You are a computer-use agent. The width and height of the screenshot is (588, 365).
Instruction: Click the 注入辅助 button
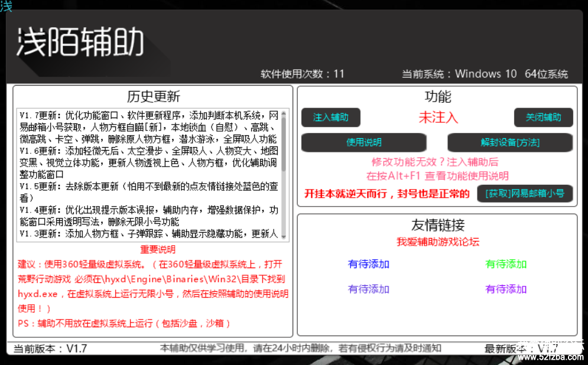pos(331,118)
